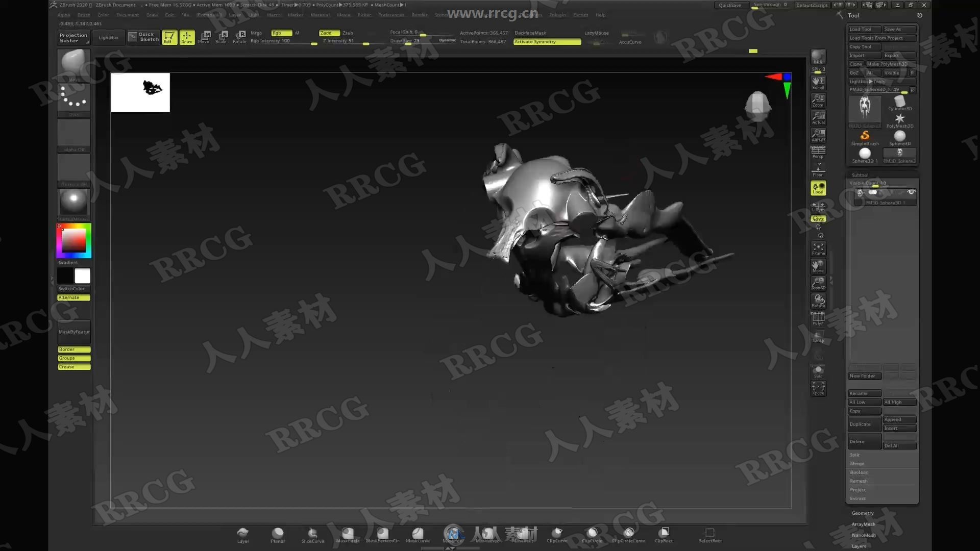This screenshot has height=551, width=980.
Task: Toggle Solo mode button
Action: 818,371
